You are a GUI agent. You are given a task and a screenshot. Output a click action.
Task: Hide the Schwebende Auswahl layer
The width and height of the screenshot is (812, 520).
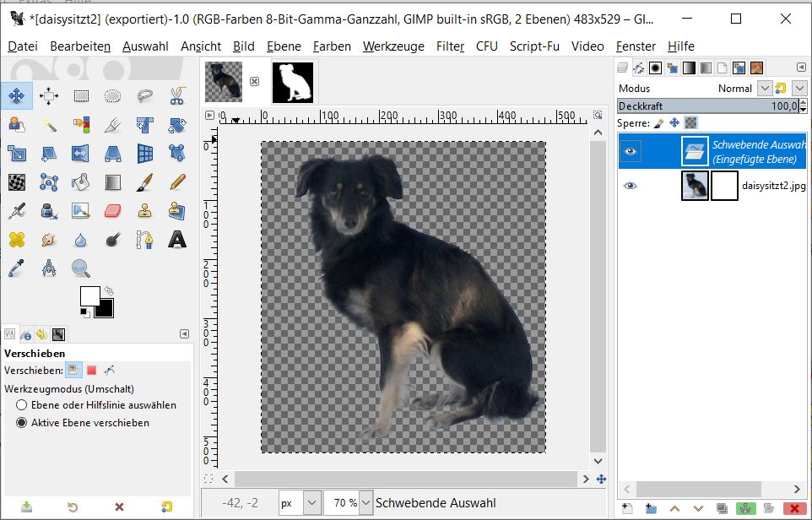[x=630, y=150]
